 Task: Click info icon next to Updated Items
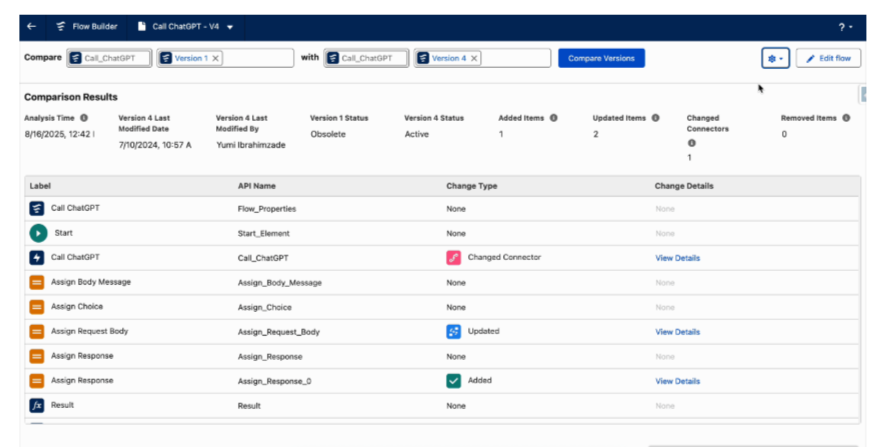[x=655, y=118]
